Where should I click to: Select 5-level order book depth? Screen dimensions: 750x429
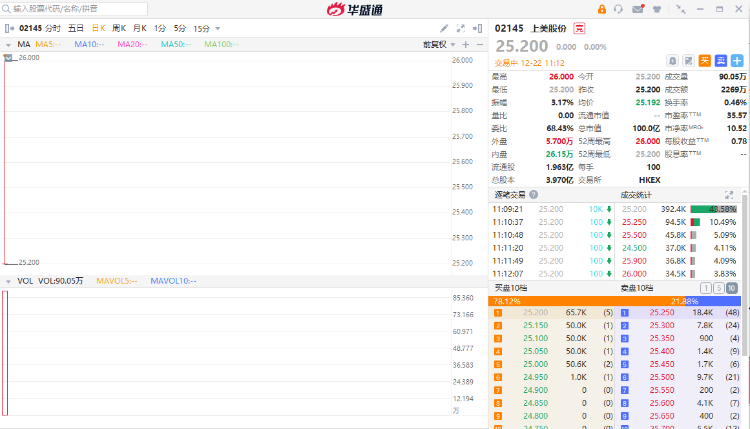pyautogui.click(x=719, y=288)
